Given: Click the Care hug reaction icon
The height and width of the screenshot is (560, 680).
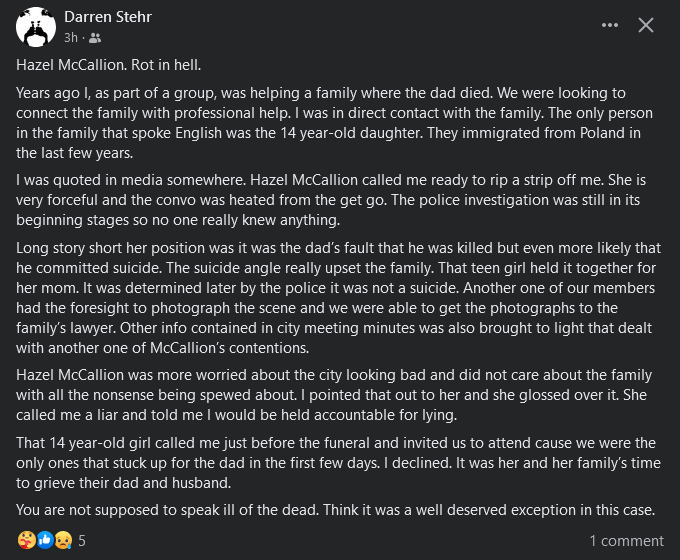Looking at the screenshot, I should [x=26, y=540].
